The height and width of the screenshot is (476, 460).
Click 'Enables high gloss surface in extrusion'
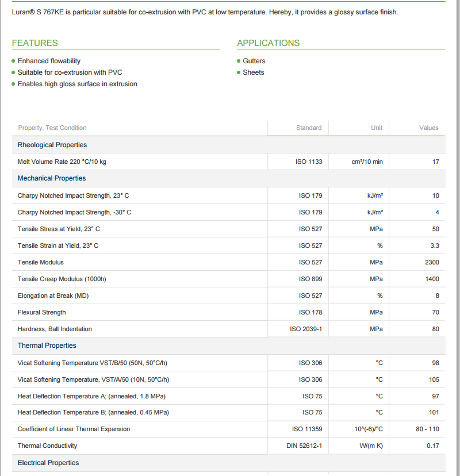78,84
